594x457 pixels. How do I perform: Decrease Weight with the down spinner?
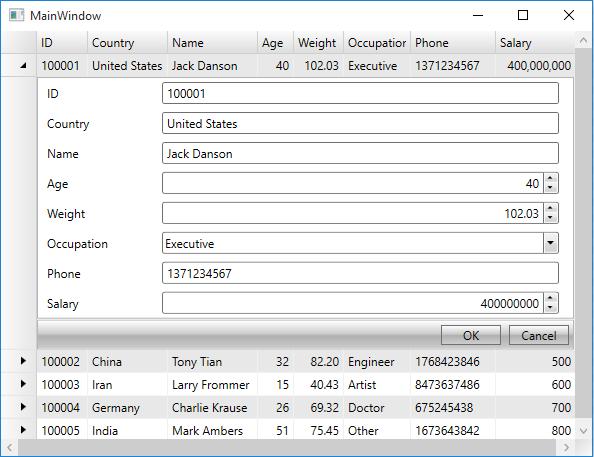tap(550, 218)
